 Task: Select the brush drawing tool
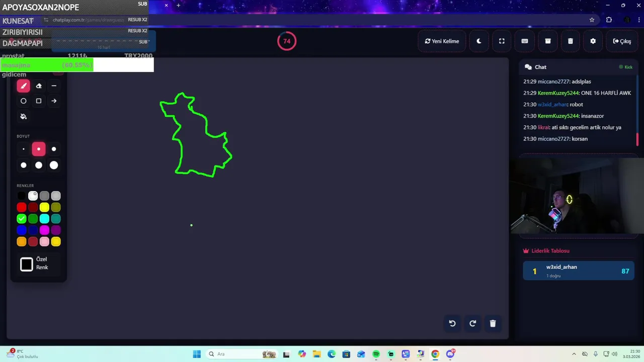click(x=23, y=86)
